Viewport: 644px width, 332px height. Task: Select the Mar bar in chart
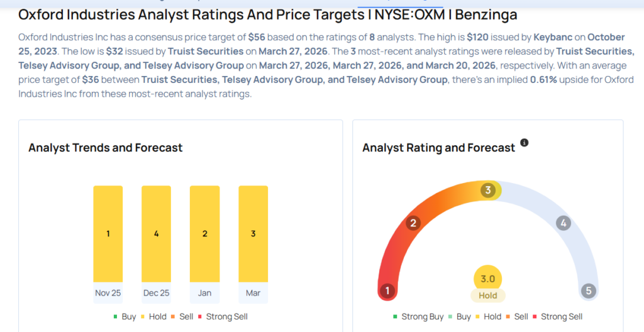[x=253, y=234]
